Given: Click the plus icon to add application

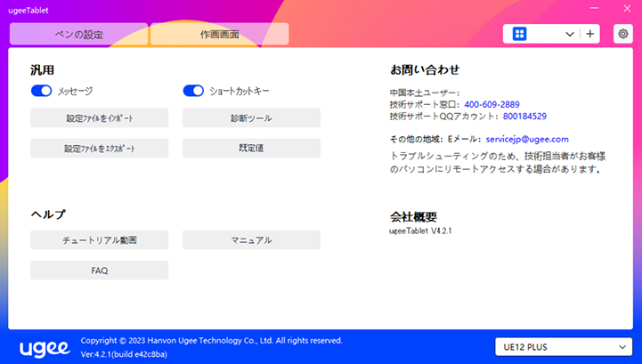Looking at the screenshot, I should tap(591, 34).
